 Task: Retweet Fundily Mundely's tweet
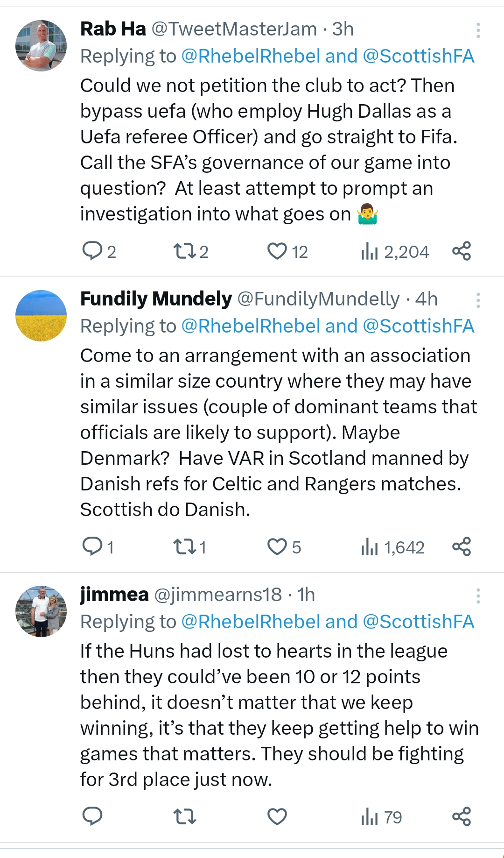(x=184, y=546)
